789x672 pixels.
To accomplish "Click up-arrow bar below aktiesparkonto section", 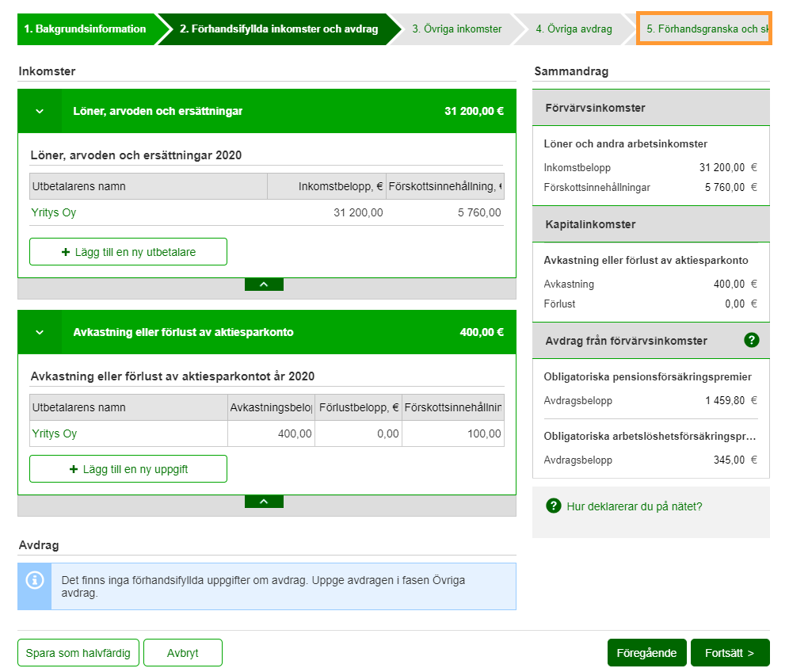I will pyautogui.click(x=264, y=502).
